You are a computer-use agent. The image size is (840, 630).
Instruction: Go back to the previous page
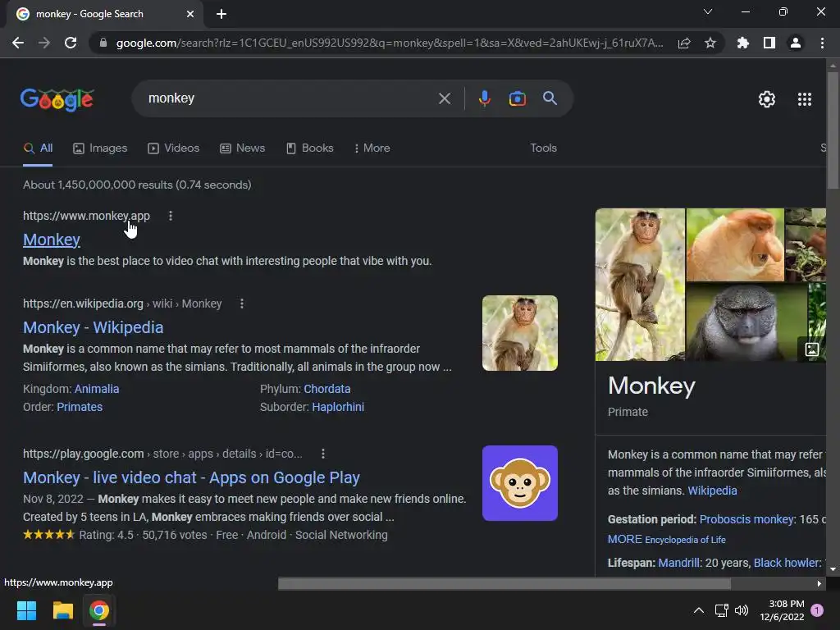tap(18, 43)
